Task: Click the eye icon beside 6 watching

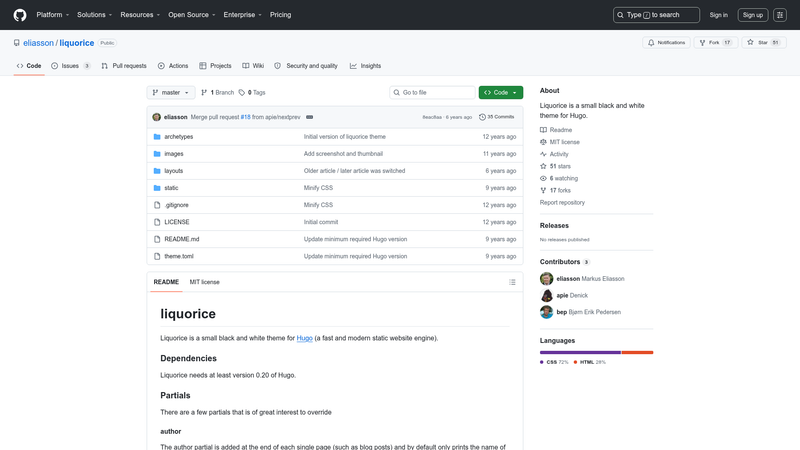Action: (543, 179)
